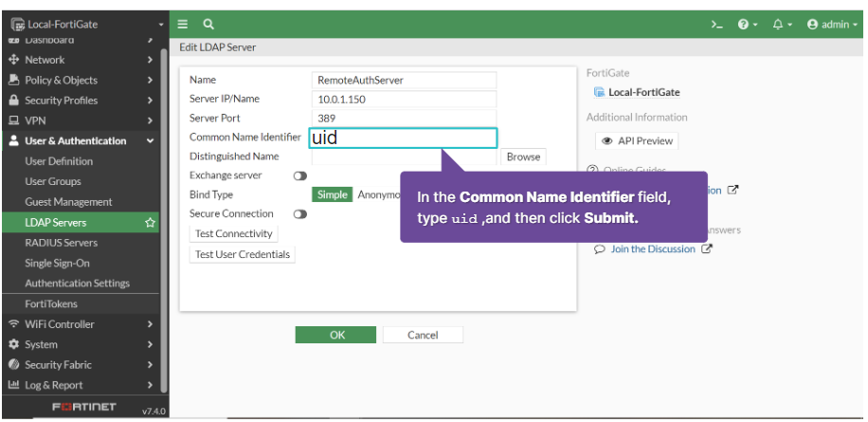Click the Log & Report chart icon

14,385
